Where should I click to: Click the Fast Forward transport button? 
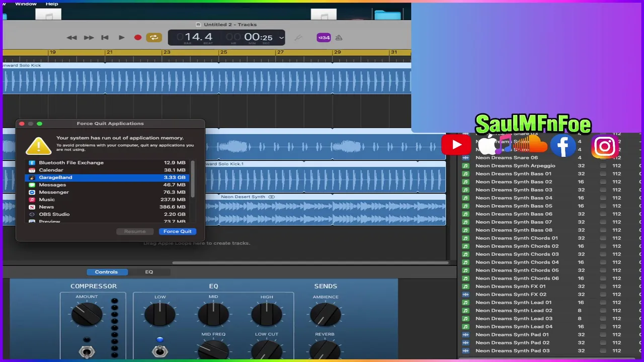tap(89, 38)
